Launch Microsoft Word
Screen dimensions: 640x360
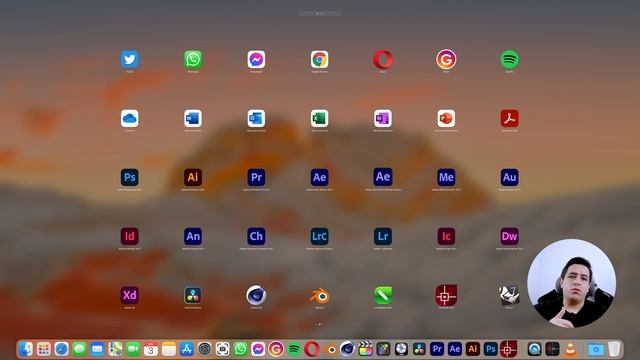[193, 118]
